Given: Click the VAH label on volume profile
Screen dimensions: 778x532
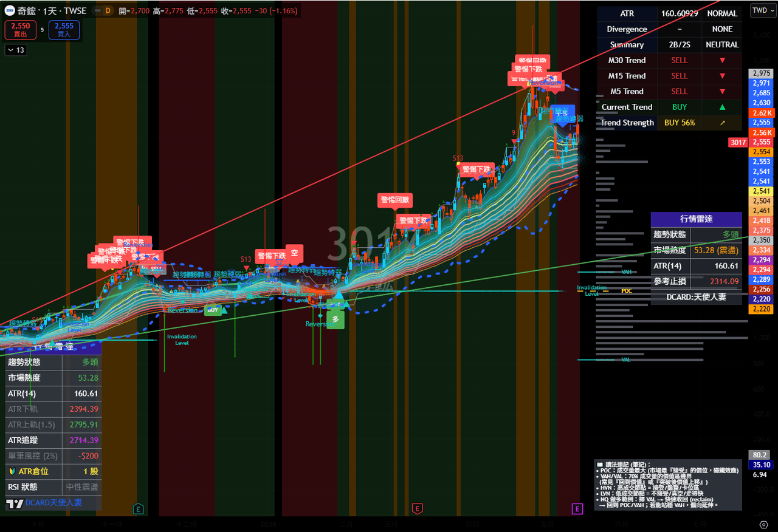Looking at the screenshot, I should point(627,272).
